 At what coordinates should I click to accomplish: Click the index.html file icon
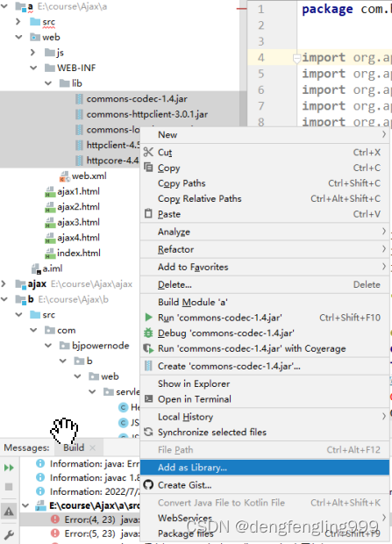[50, 254]
